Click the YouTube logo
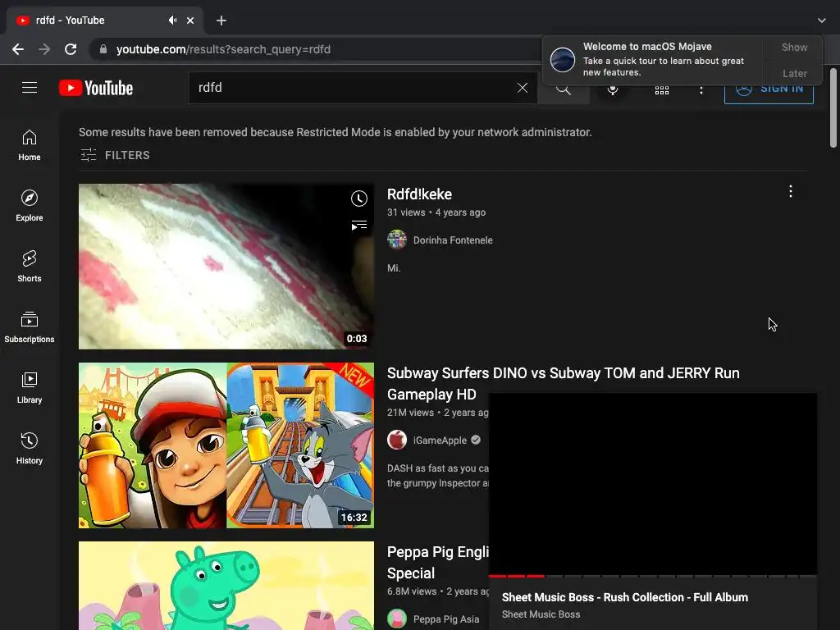This screenshot has width=840, height=630. click(x=96, y=88)
